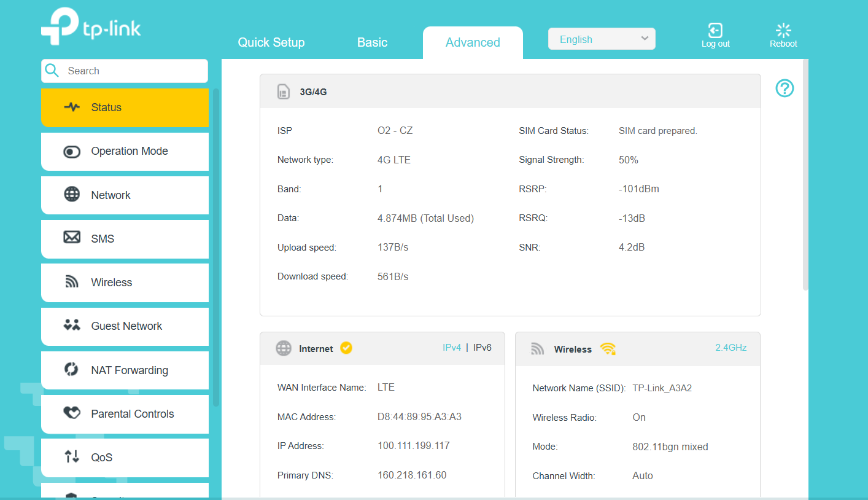This screenshot has width=868, height=500.
Task: Select IPv4 in the Internet panel
Action: [x=451, y=348]
